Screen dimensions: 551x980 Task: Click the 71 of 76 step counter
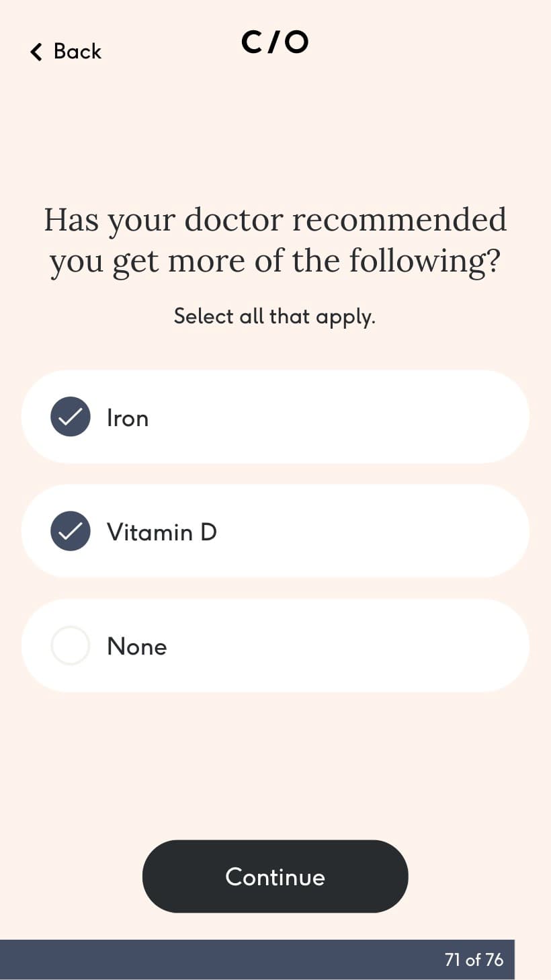[x=474, y=959]
